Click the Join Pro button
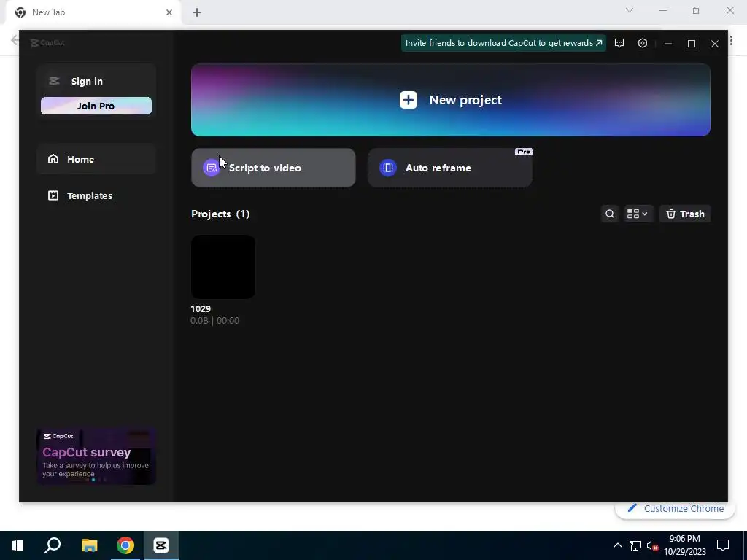The width and height of the screenshot is (747, 560). (x=96, y=106)
